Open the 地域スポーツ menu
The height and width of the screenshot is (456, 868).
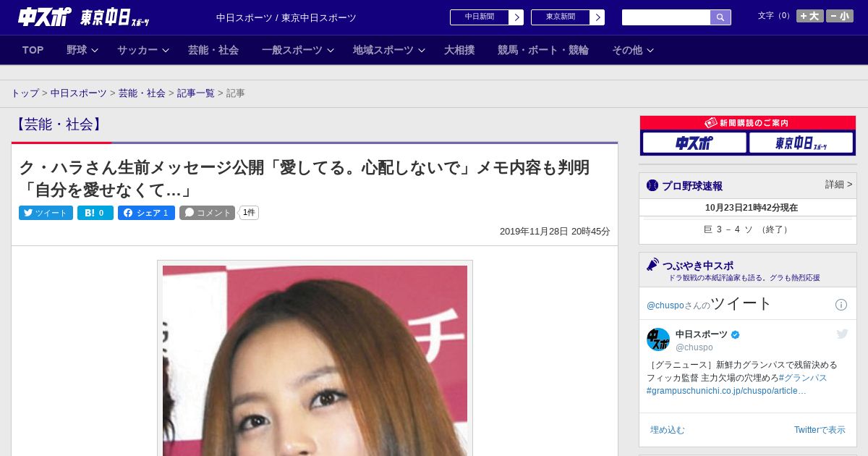pyautogui.click(x=383, y=50)
